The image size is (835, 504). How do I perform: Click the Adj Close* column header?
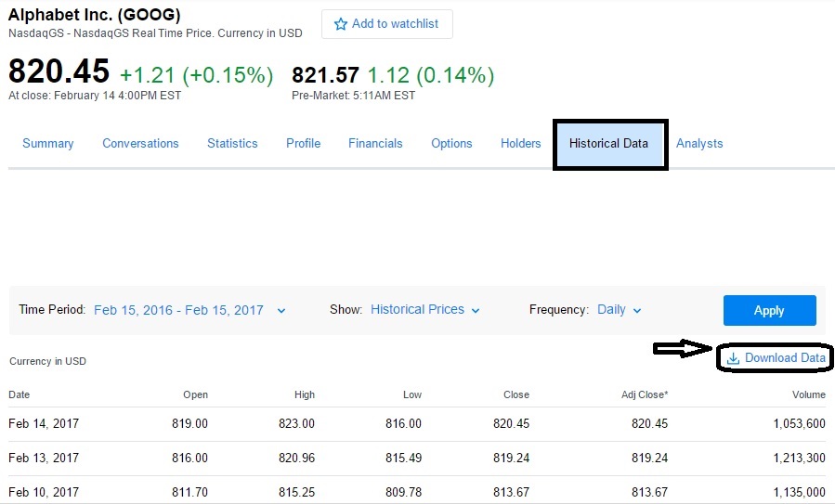pos(645,394)
